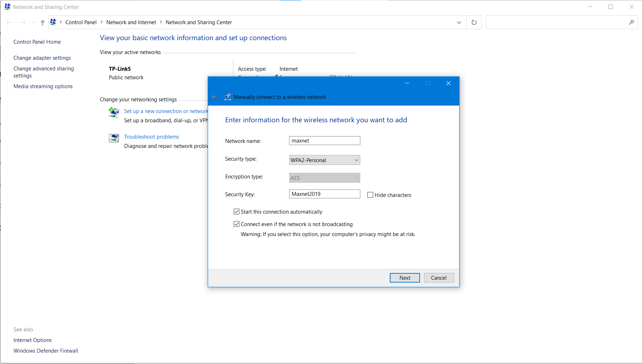The height and width of the screenshot is (364, 642).
Task: Open Change adapter settings
Action: (x=42, y=58)
